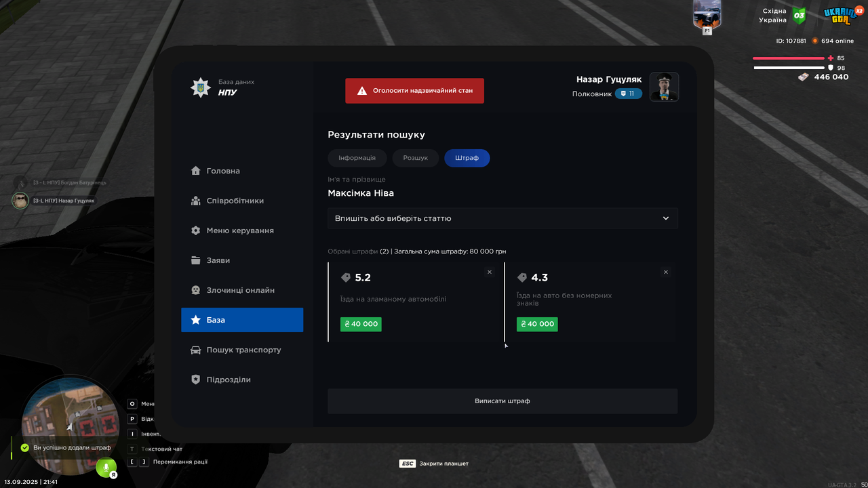Click the green microphone icon near minimap
The image size is (868, 488).
(106, 467)
